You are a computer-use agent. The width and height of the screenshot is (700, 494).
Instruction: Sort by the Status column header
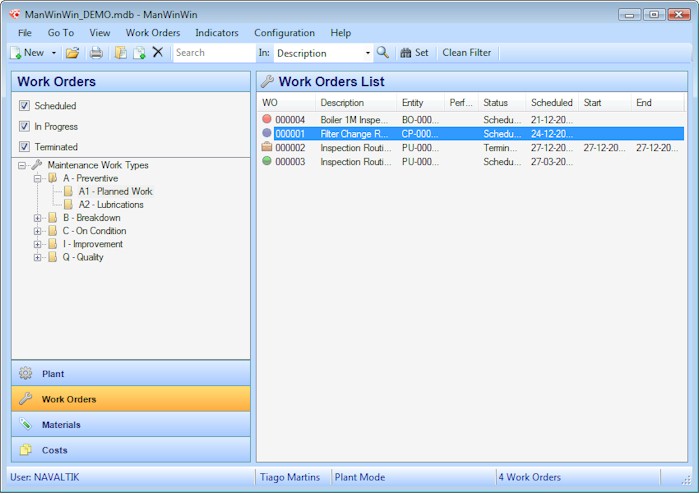(x=502, y=103)
